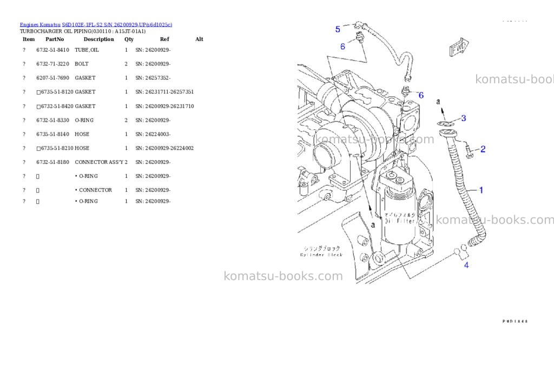Click serial reference SN: 26200929-26231710
The width and height of the screenshot is (554, 392).
164,107
